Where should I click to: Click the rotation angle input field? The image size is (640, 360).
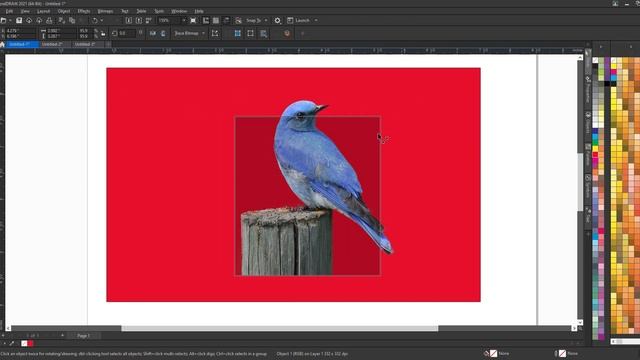tap(127, 33)
